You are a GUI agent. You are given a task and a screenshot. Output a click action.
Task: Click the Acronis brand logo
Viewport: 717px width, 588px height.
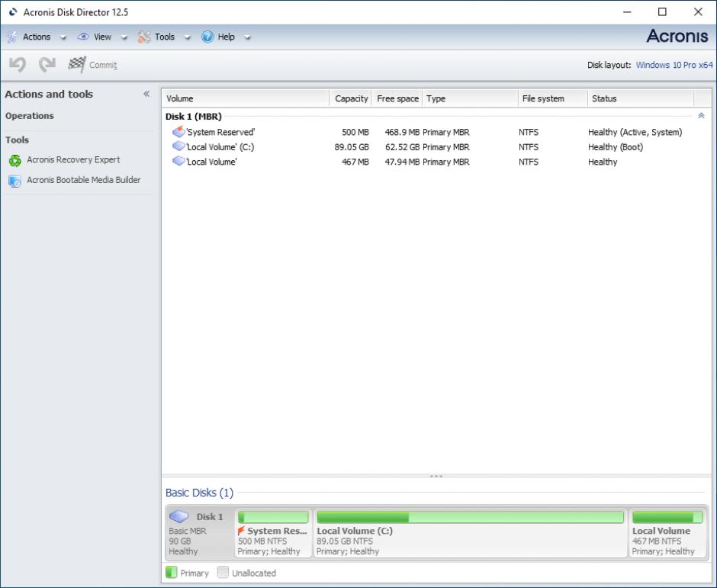(677, 36)
